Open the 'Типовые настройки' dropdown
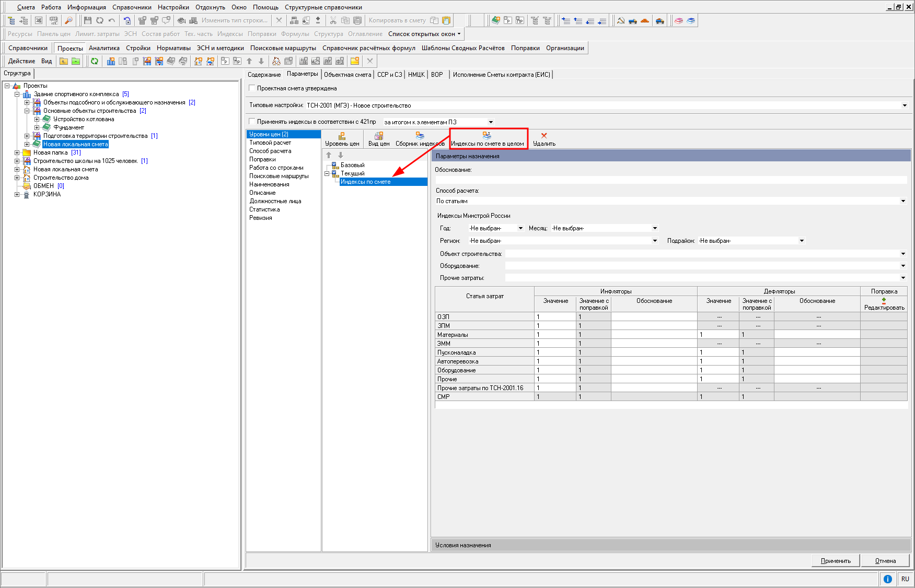 pos(905,105)
